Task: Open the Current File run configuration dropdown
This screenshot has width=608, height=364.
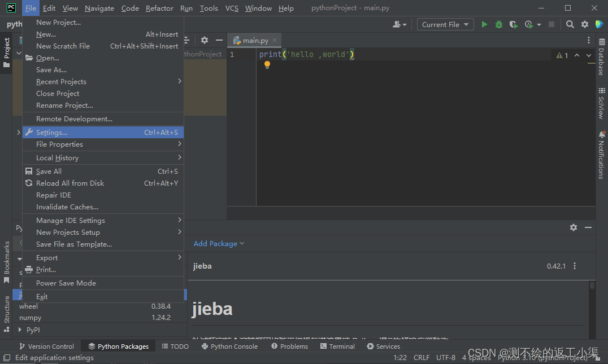Action: [445, 24]
